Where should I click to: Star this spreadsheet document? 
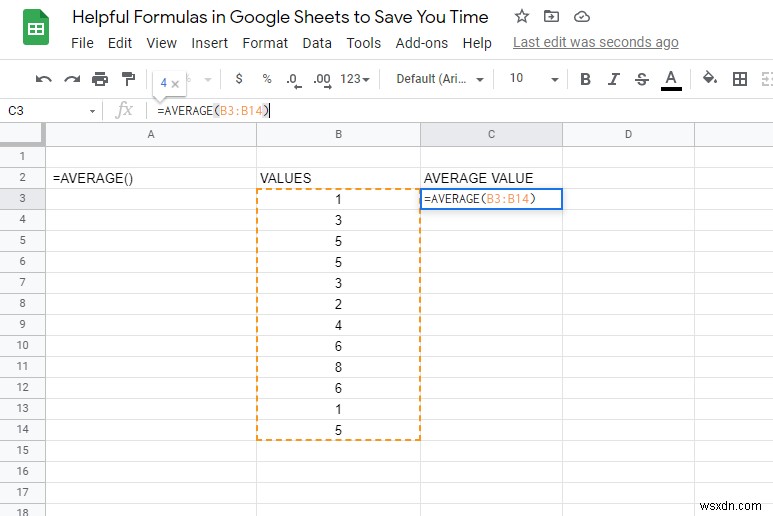(521, 17)
